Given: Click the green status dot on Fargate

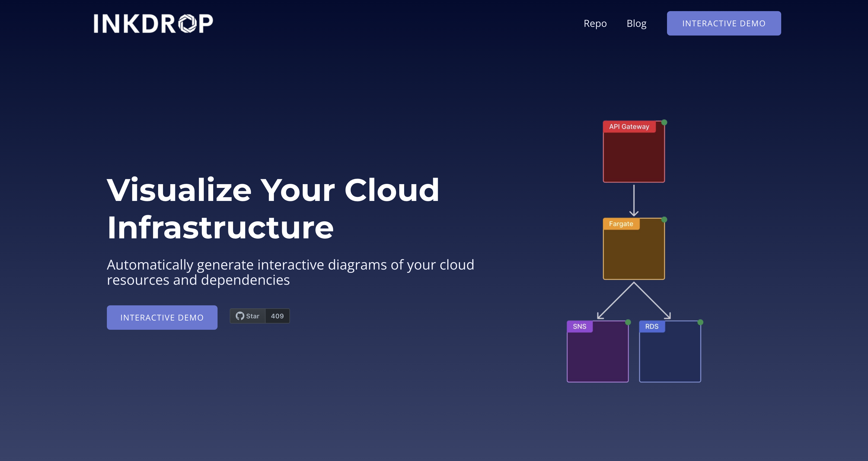Looking at the screenshot, I should coord(664,220).
